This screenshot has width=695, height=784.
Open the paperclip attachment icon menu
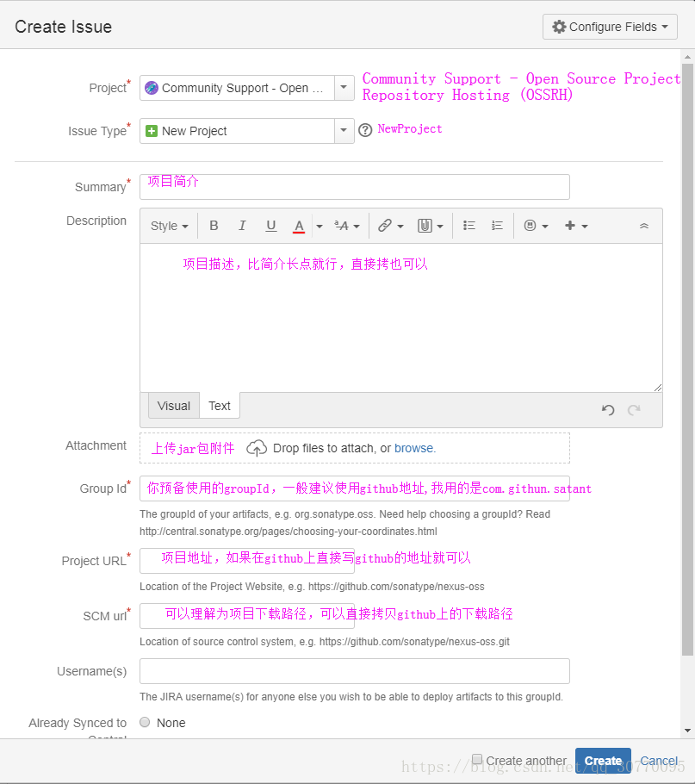pyautogui.click(x=431, y=226)
